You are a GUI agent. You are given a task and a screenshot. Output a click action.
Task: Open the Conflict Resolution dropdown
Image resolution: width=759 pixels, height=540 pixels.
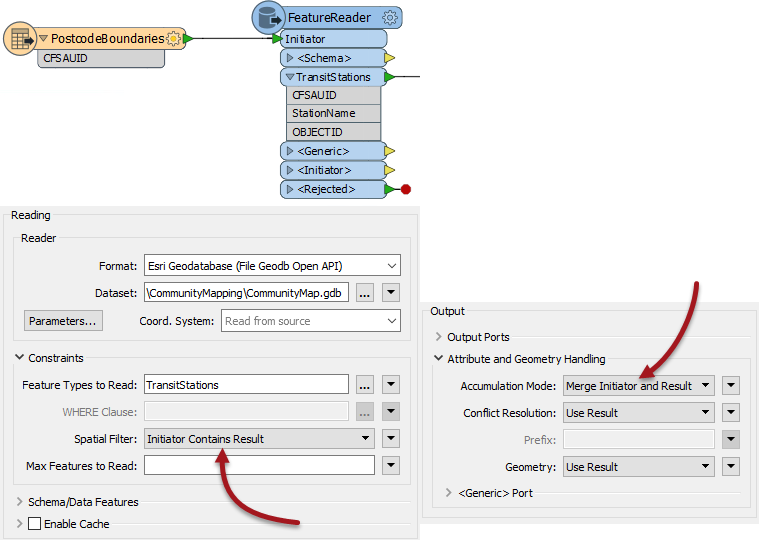638,413
